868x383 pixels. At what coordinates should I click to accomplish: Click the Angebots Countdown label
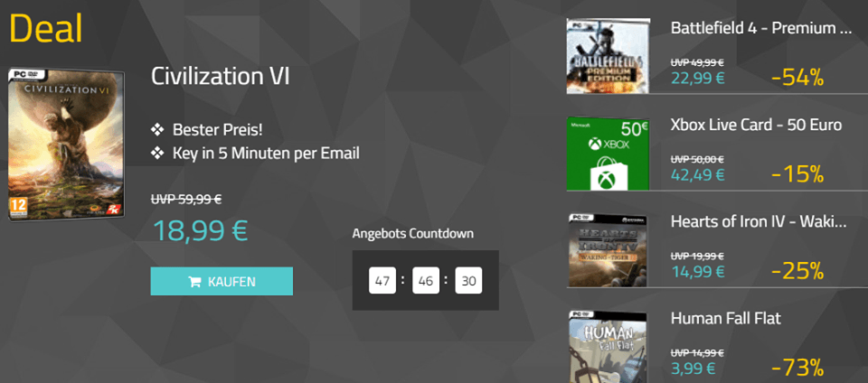tap(413, 233)
